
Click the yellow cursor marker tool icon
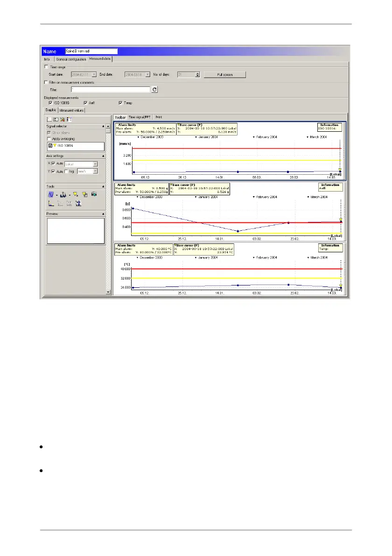pos(76,194)
